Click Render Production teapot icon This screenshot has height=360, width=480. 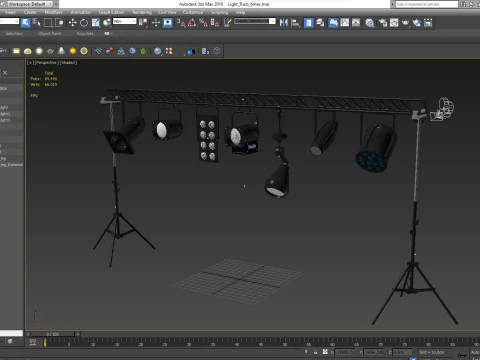[405, 23]
